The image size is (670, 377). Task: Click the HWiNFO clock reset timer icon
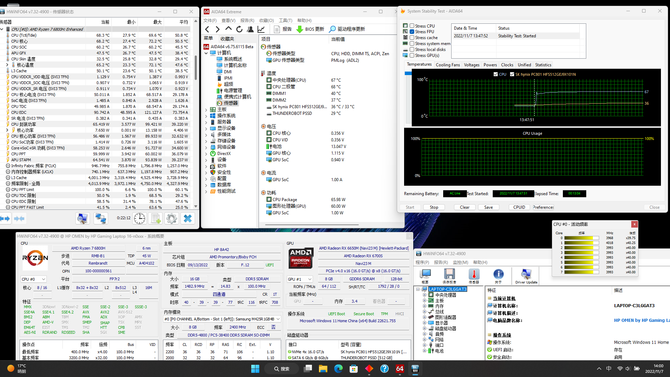[x=139, y=218]
